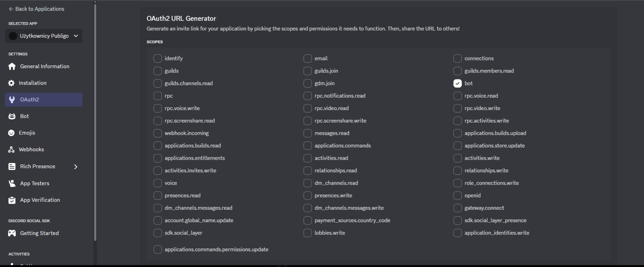The image size is (644, 267).
Task: Click the selected app dropdown chevron
Action: [x=76, y=36]
